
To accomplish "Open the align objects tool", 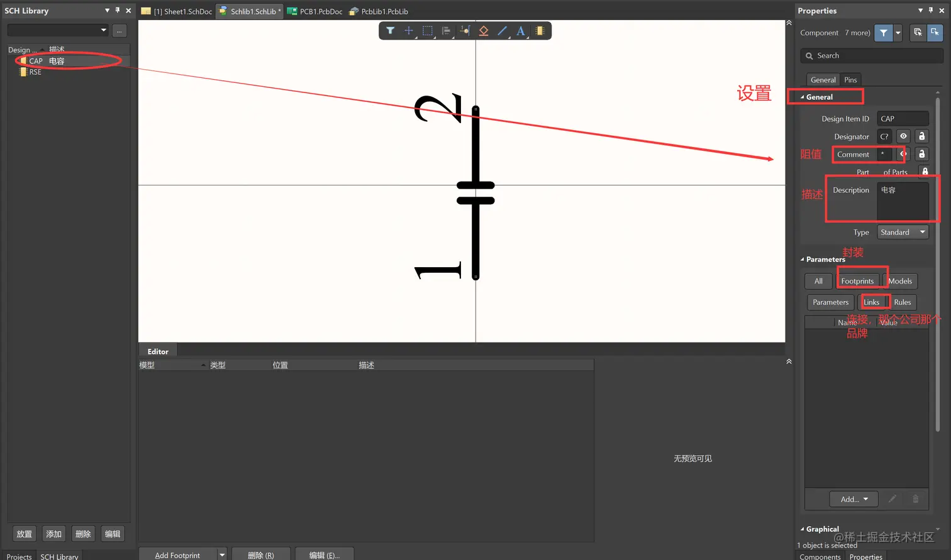I will 446,30.
